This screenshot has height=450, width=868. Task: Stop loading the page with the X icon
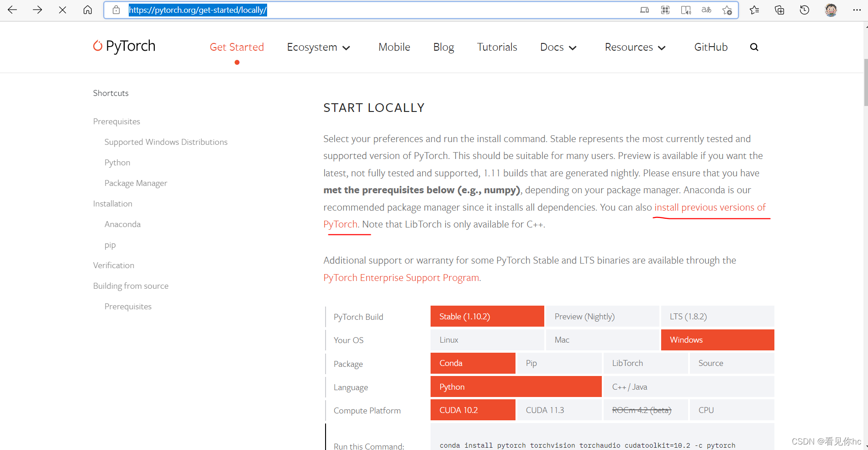coord(63,10)
